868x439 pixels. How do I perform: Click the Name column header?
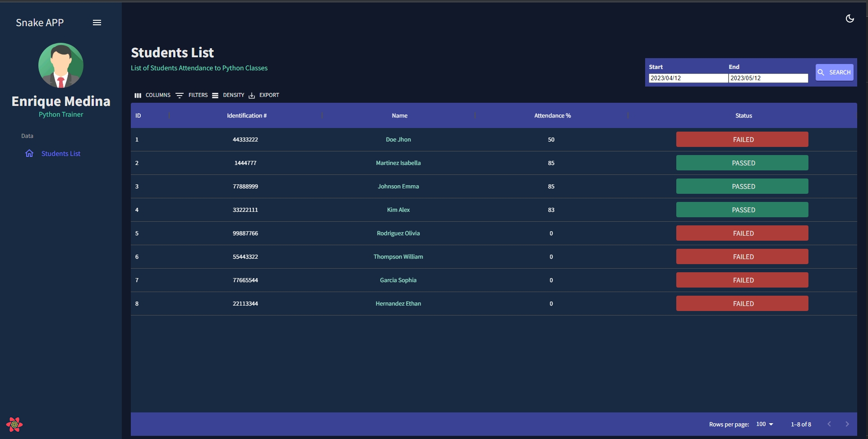point(399,115)
